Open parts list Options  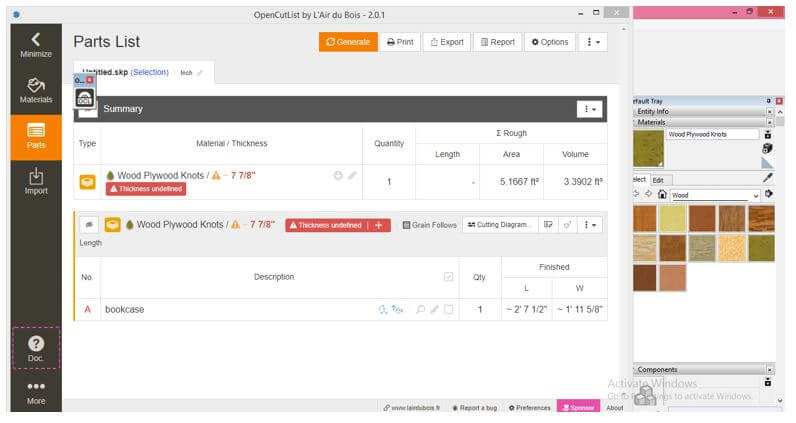[x=550, y=42]
